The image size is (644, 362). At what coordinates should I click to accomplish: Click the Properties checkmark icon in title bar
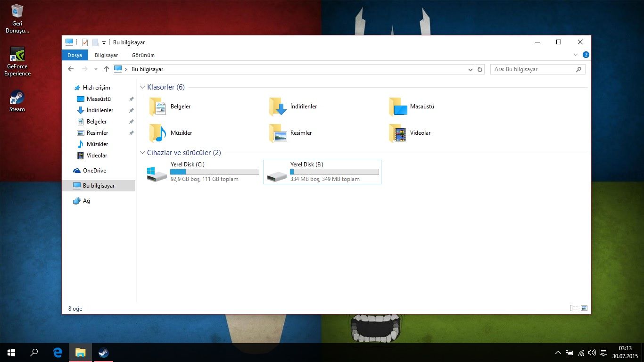click(x=85, y=42)
